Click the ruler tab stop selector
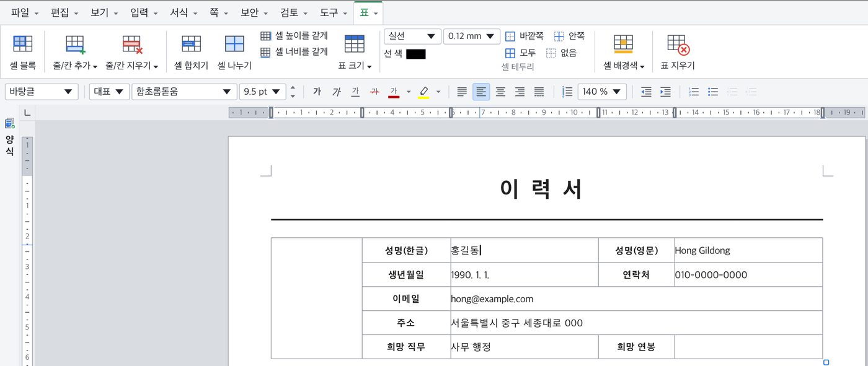Image resolution: width=868 pixels, height=366 pixels. [27, 113]
